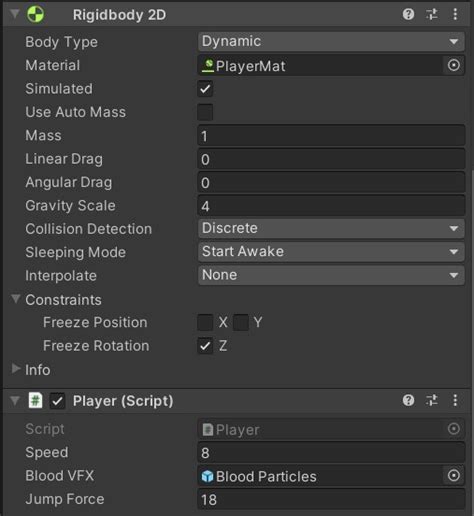The height and width of the screenshot is (516, 474).
Task: Disable the Player script component checkbox
Action: 57,401
